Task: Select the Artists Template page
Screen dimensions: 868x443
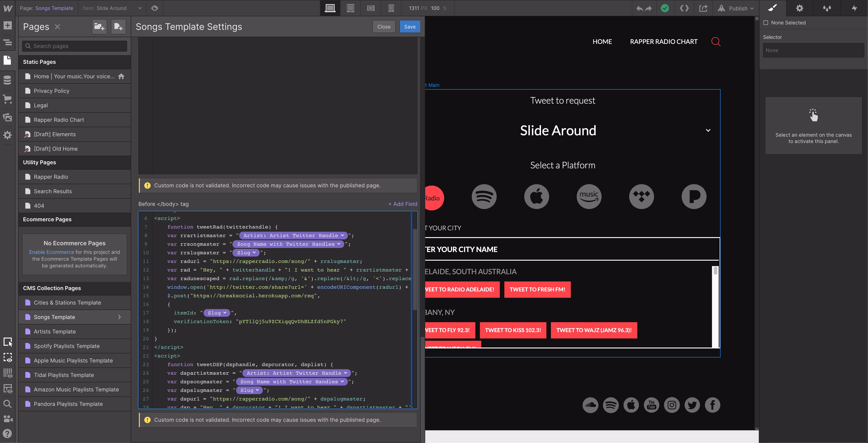Action: [x=75, y=331]
